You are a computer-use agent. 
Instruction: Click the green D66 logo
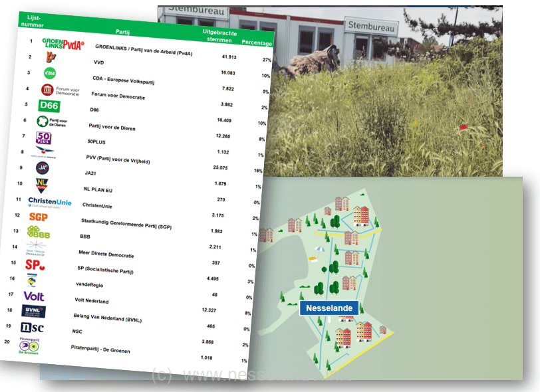coord(49,106)
